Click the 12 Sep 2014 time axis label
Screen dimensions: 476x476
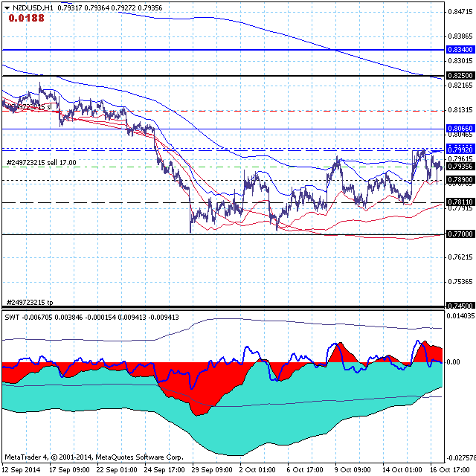[22, 470]
